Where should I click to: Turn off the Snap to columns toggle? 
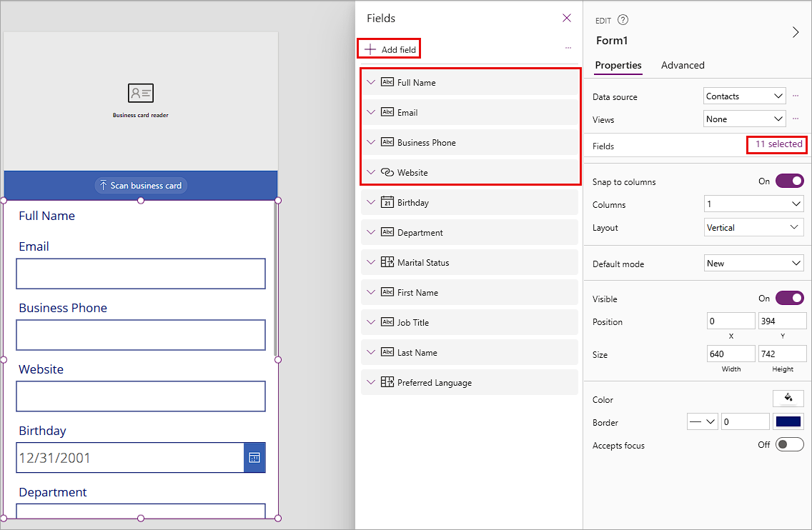click(x=789, y=181)
